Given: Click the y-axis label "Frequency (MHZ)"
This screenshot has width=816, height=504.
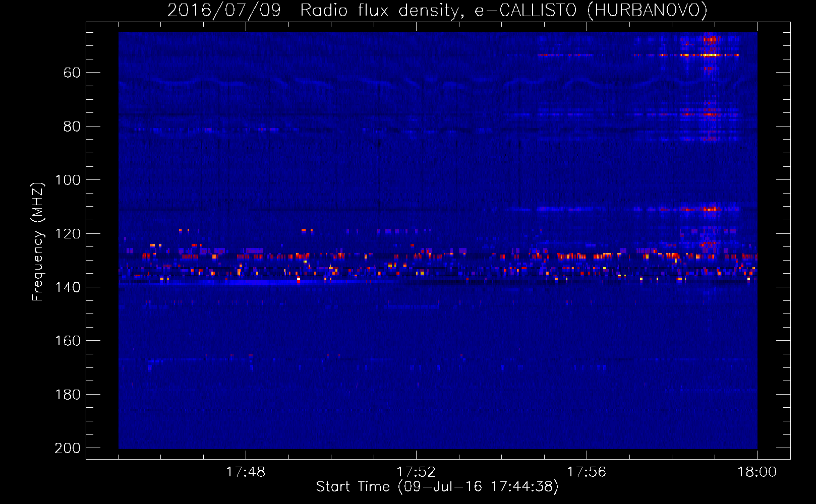Looking at the screenshot, I should pyautogui.click(x=38, y=241).
